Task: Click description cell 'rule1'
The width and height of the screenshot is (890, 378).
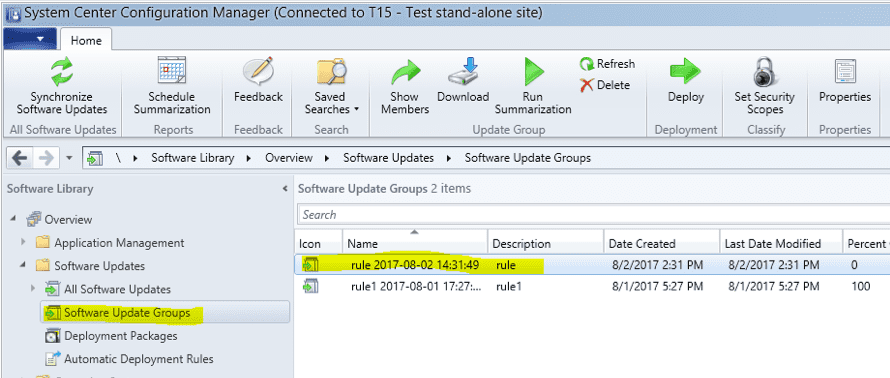Action: pyautogui.click(x=509, y=287)
